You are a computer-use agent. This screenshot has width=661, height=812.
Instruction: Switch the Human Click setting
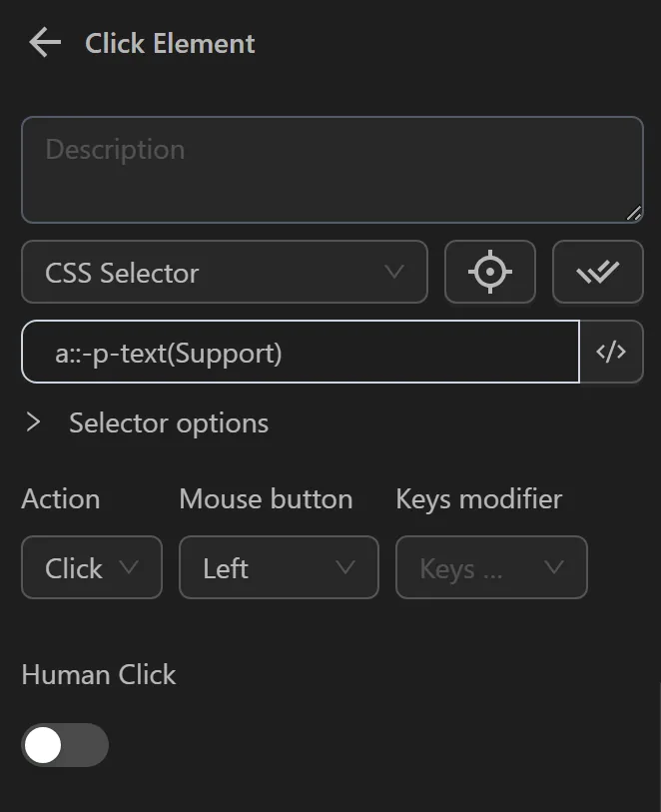coord(65,745)
